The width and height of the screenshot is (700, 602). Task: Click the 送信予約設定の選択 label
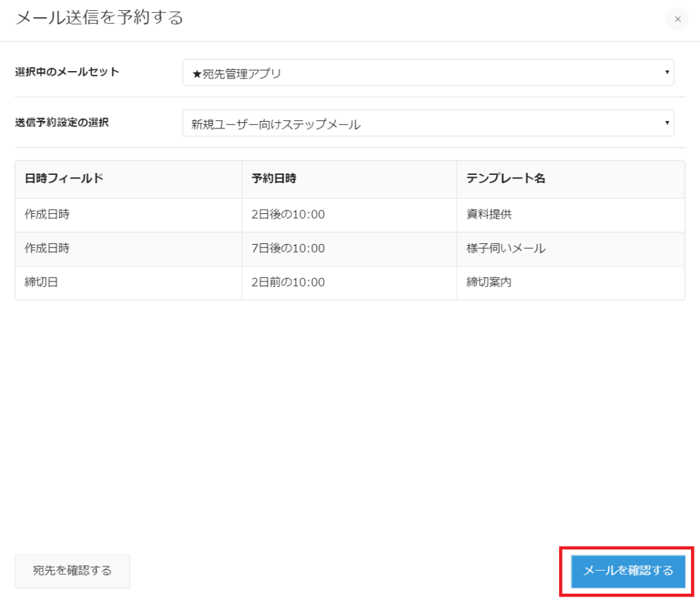click(x=62, y=122)
